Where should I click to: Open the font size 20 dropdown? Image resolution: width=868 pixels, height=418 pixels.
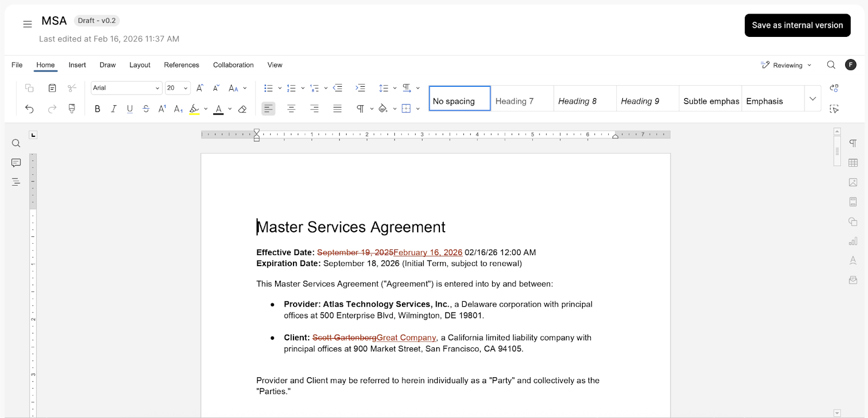coord(177,88)
